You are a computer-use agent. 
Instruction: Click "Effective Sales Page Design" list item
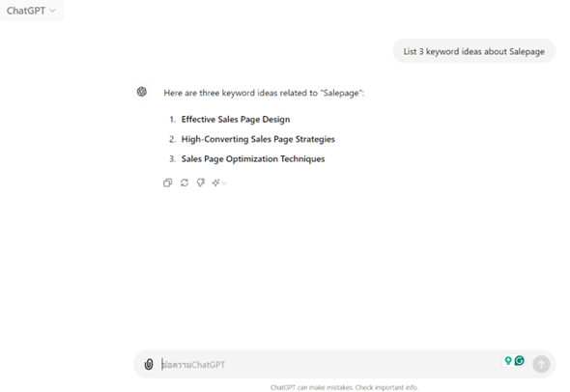click(236, 119)
